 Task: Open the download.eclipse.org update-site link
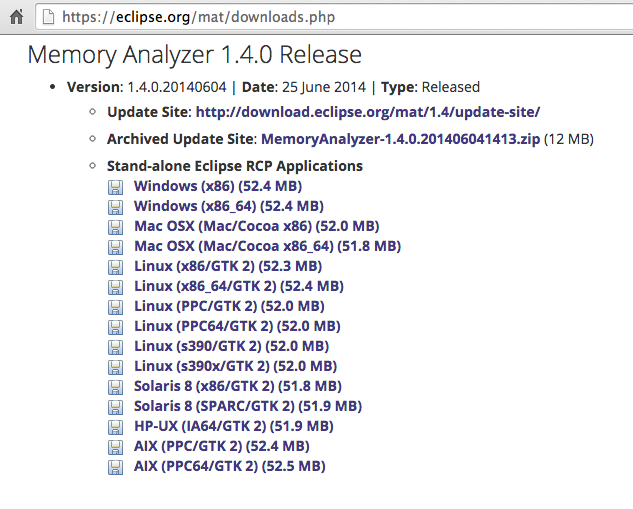(x=367, y=112)
